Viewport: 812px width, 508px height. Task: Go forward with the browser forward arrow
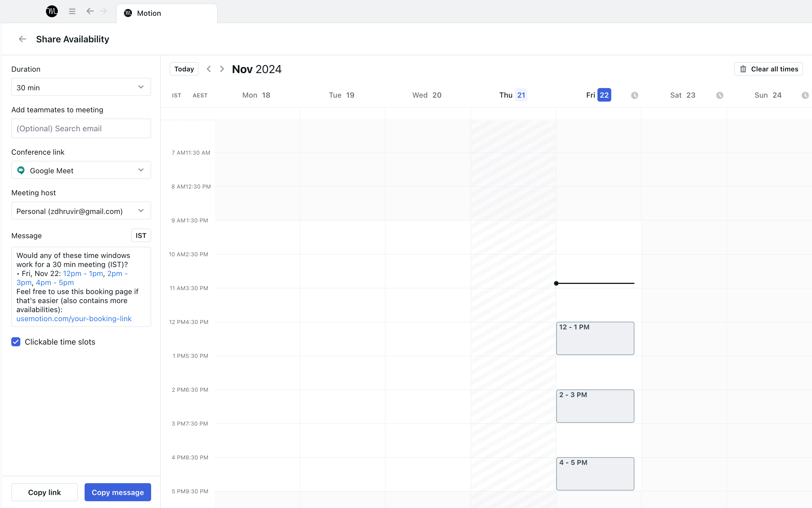[103, 11]
